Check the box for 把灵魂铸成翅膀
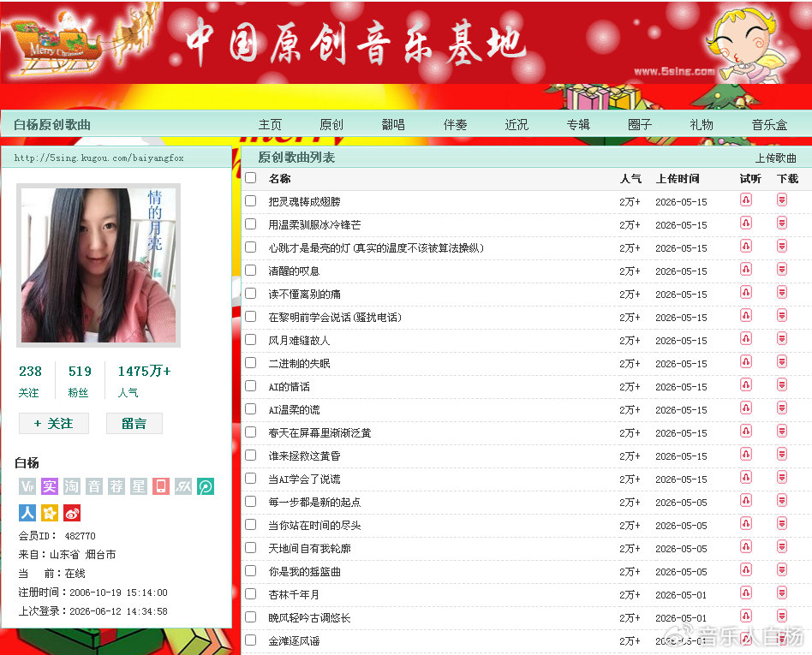812x655 pixels. coord(251,201)
